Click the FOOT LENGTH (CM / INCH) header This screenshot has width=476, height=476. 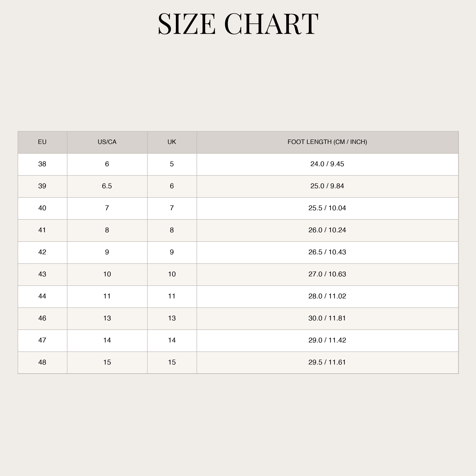327,142
